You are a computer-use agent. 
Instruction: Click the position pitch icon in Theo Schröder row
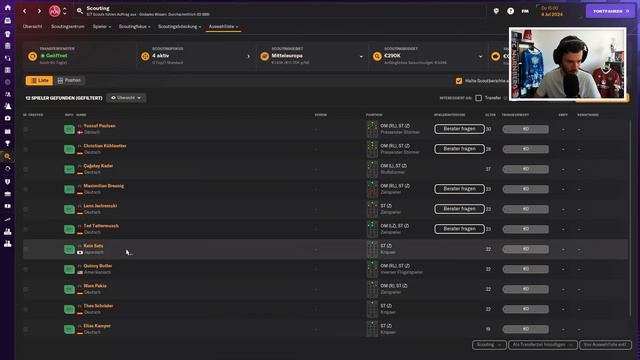(x=372, y=309)
